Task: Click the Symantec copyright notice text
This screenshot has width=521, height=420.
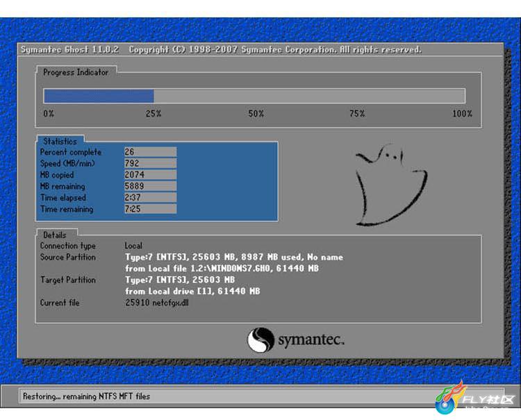Action: (x=275, y=50)
